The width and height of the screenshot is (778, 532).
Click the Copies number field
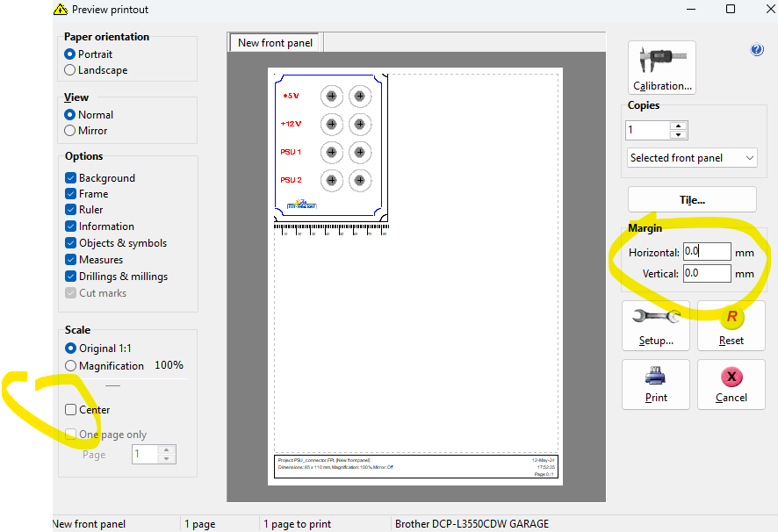coord(647,130)
